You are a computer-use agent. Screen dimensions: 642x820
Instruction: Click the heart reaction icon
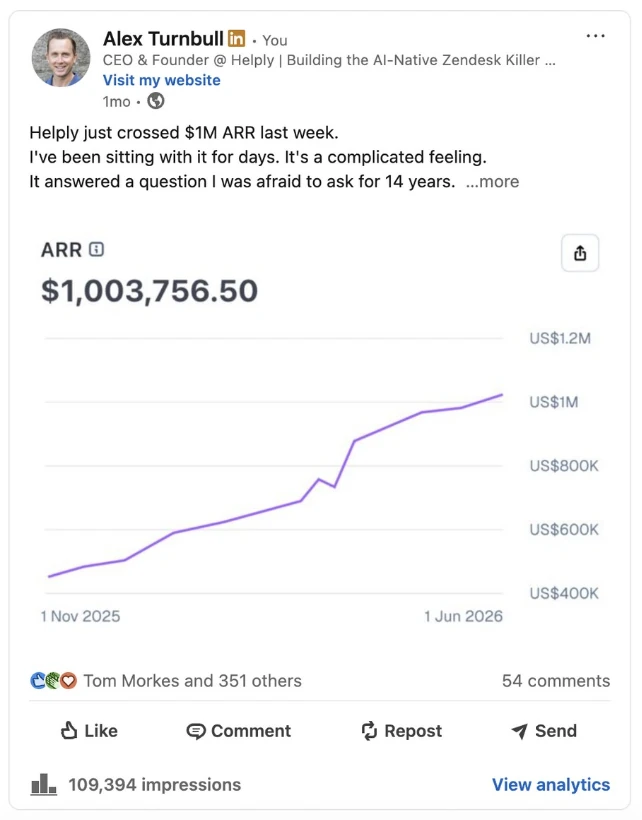tap(68, 680)
